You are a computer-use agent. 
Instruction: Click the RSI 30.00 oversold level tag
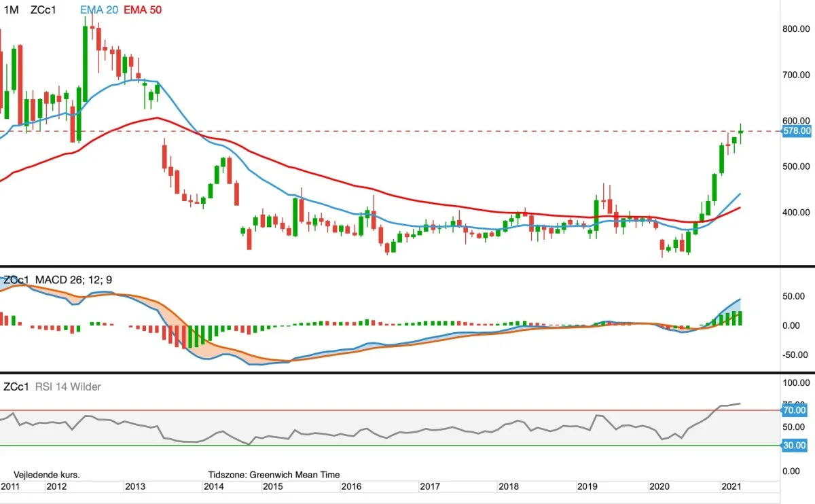point(794,445)
